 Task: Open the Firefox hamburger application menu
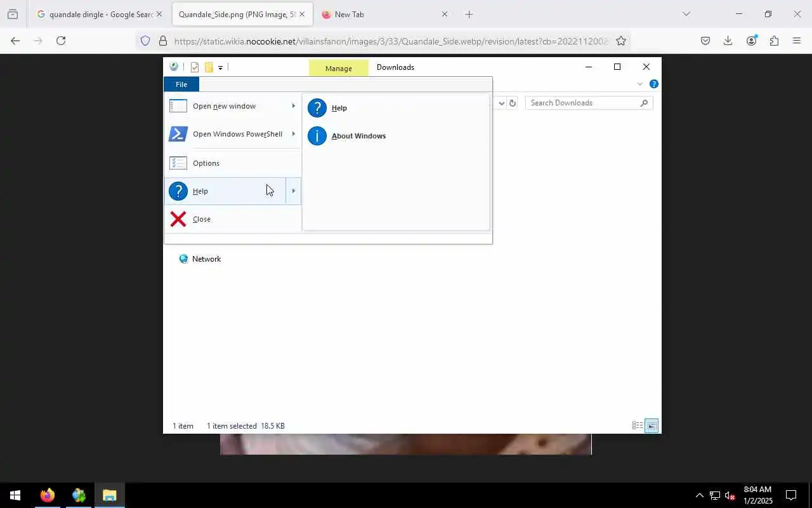coord(797,41)
